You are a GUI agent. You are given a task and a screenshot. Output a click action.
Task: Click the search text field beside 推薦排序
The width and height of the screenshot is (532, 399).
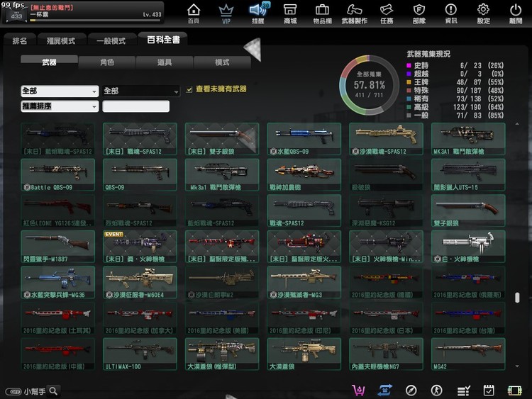coord(136,106)
